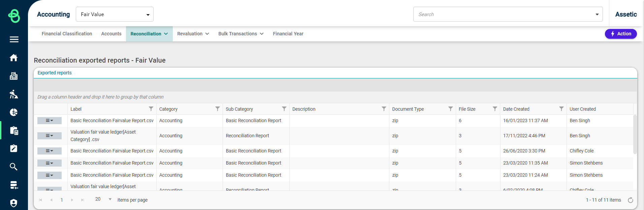Go to the Home icon in sidebar

(x=14, y=58)
